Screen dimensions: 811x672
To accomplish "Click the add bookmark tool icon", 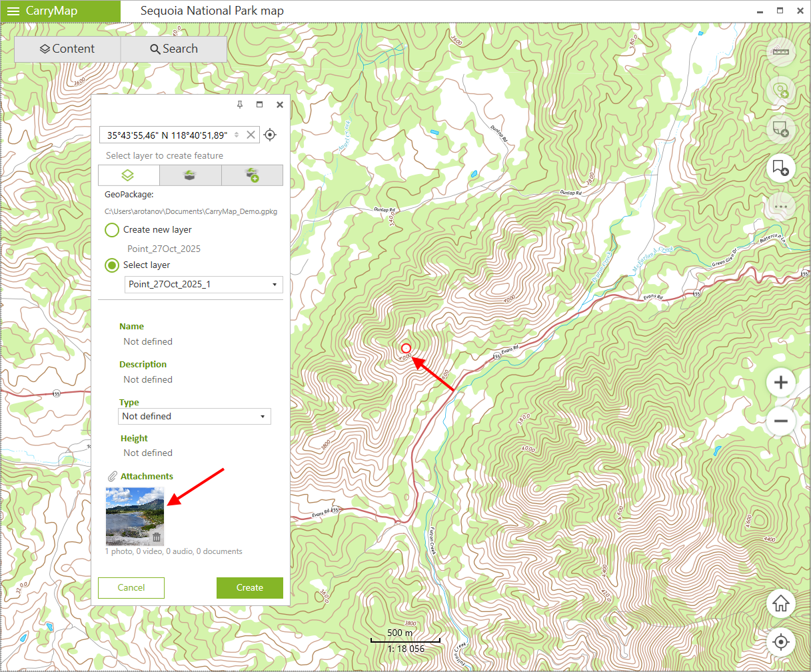I will point(780,168).
